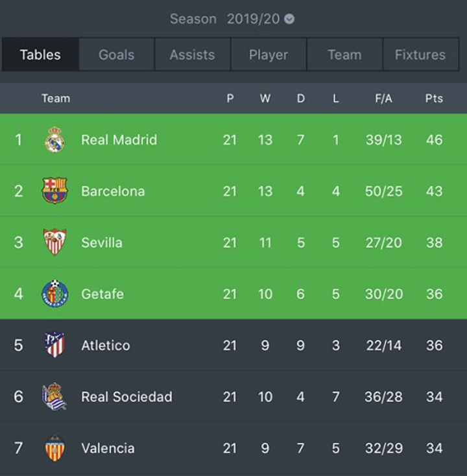Screen dimensions: 467x476
Task: Click the Pts column header
Action: (434, 99)
